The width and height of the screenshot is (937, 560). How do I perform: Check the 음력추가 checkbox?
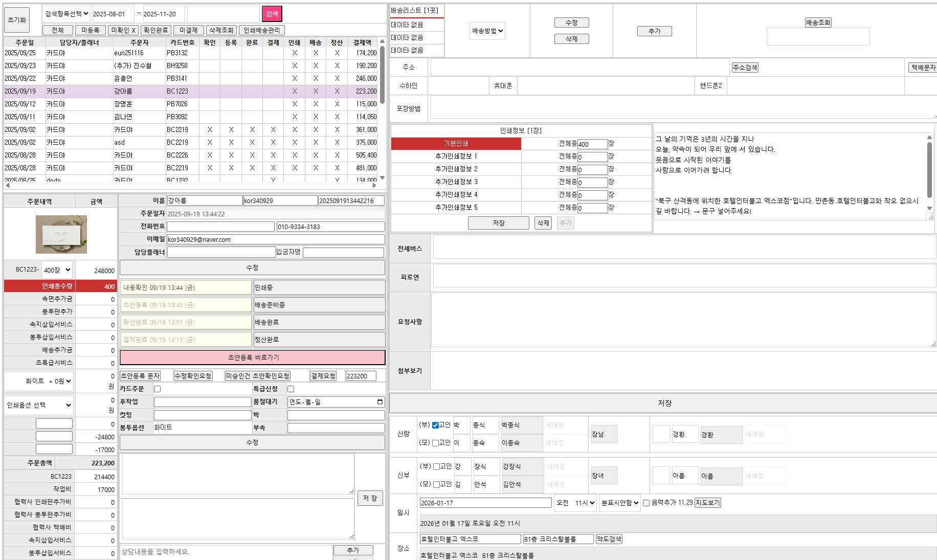click(x=646, y=503)
